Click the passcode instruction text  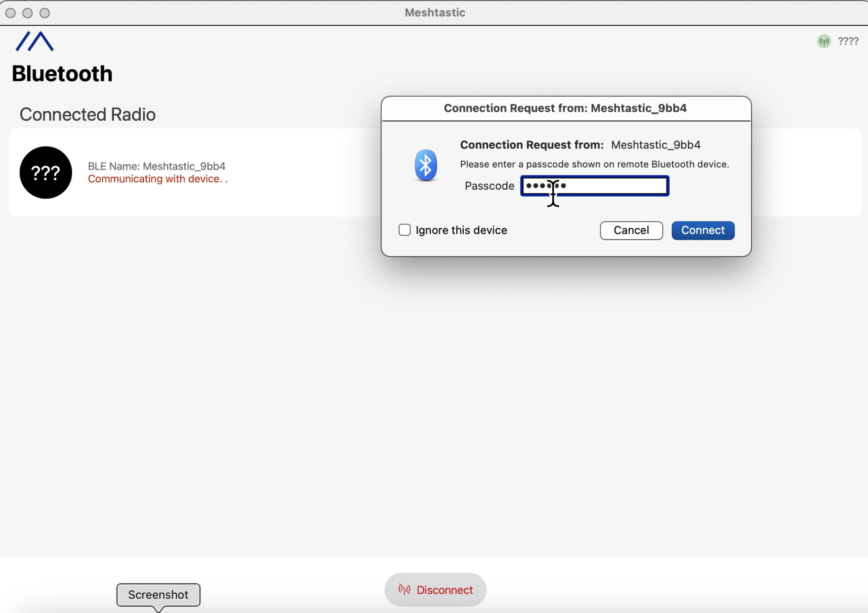pos(594,164)
